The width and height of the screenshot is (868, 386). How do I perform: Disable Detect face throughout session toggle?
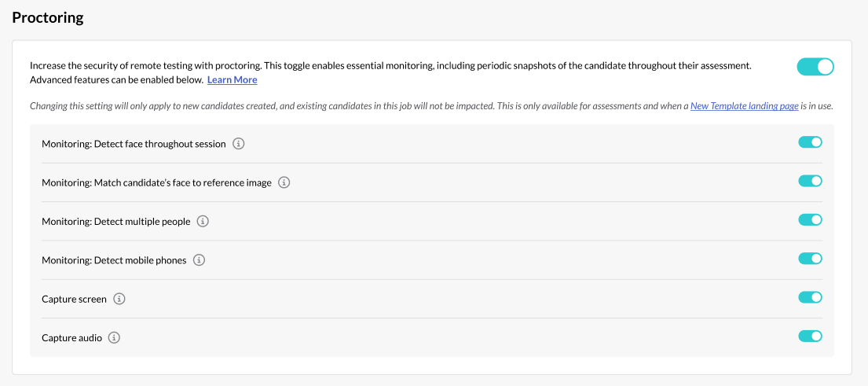coord(810,142)
